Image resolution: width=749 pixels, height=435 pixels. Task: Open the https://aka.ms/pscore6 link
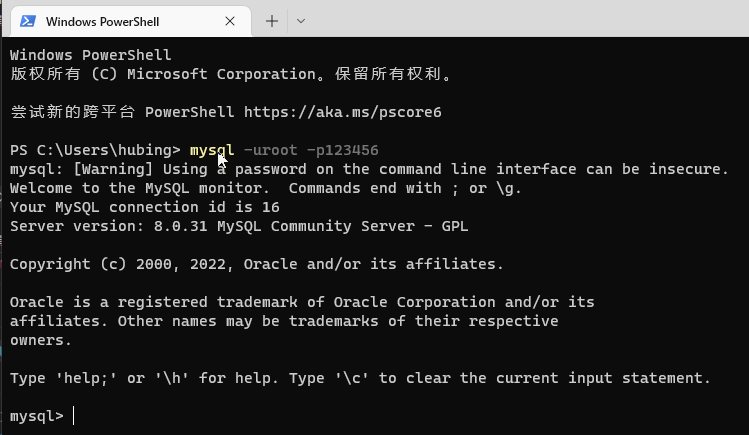[342, 112]
